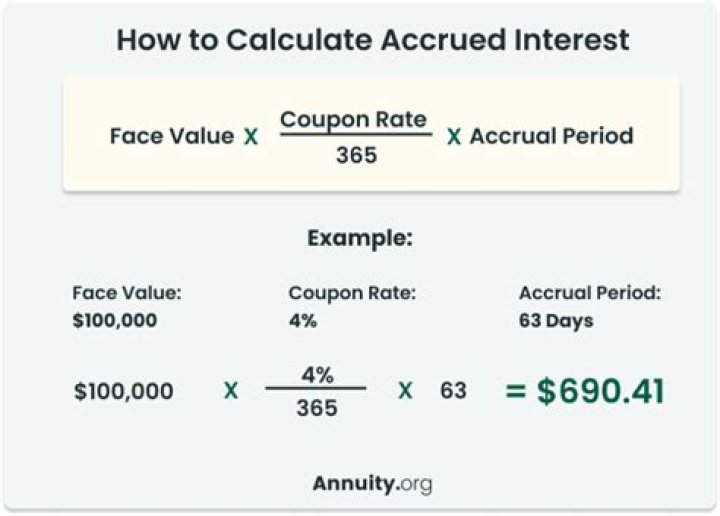Click the "Example:" heading
This screenshot has width=720, height=516.
tap(359, 239)
